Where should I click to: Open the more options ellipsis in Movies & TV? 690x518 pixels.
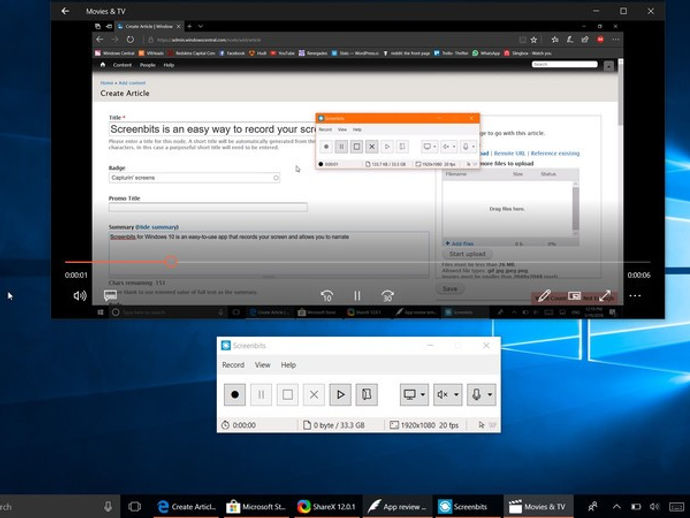[635, 296]
